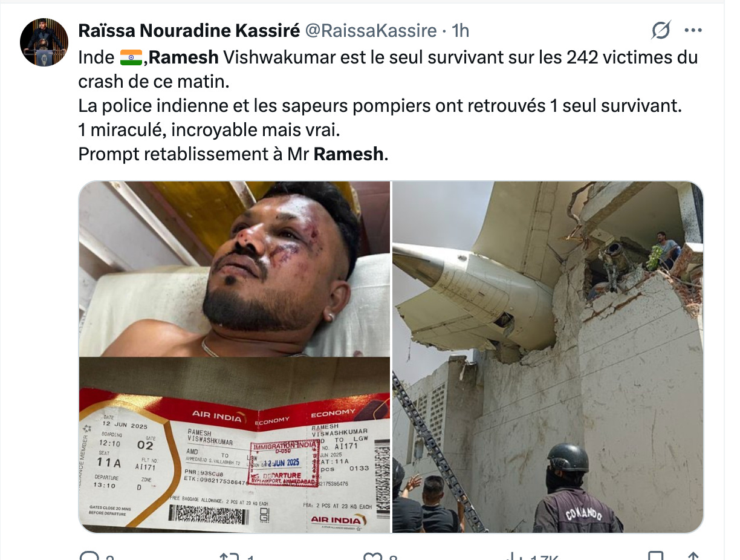
Task: Open the injured survivor photo
Action: pyautogui.click(x=235, y=269)
